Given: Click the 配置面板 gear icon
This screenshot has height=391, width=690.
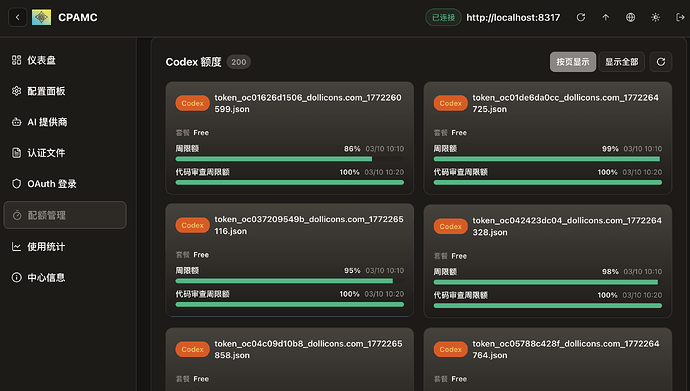Looking at the screenshot, I should pos(16,91).
